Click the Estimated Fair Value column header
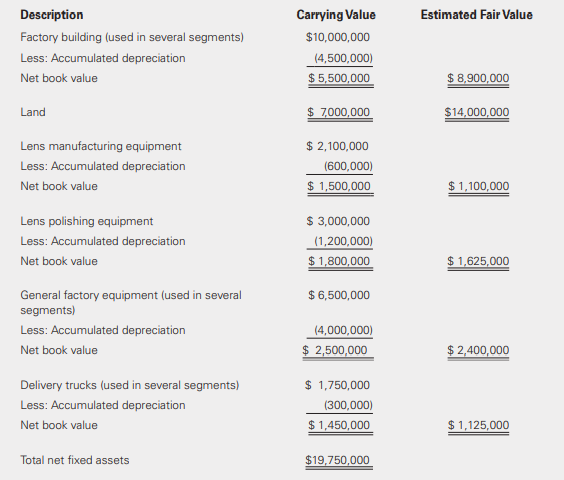 (477, 15)
